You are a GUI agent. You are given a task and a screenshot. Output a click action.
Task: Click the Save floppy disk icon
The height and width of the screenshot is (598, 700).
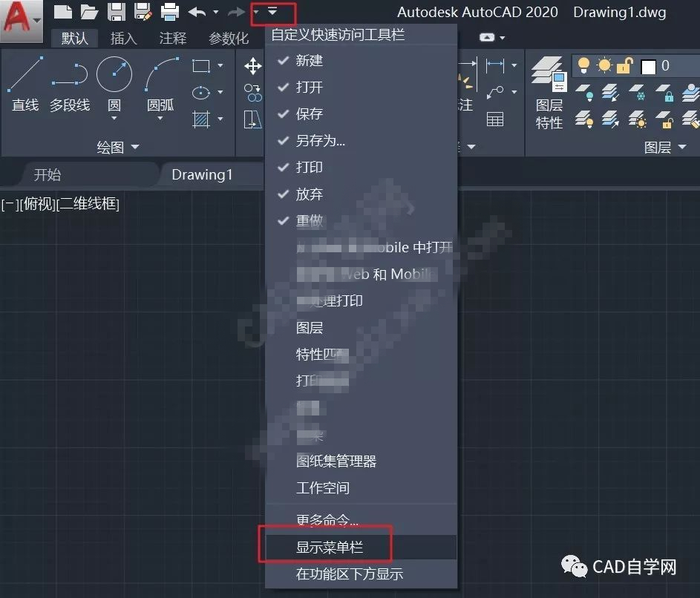[117, 12]
